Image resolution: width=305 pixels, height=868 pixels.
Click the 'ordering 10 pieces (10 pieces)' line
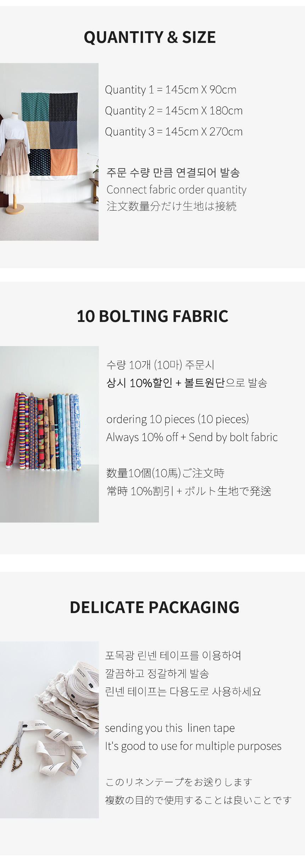(x=178, y=419)
